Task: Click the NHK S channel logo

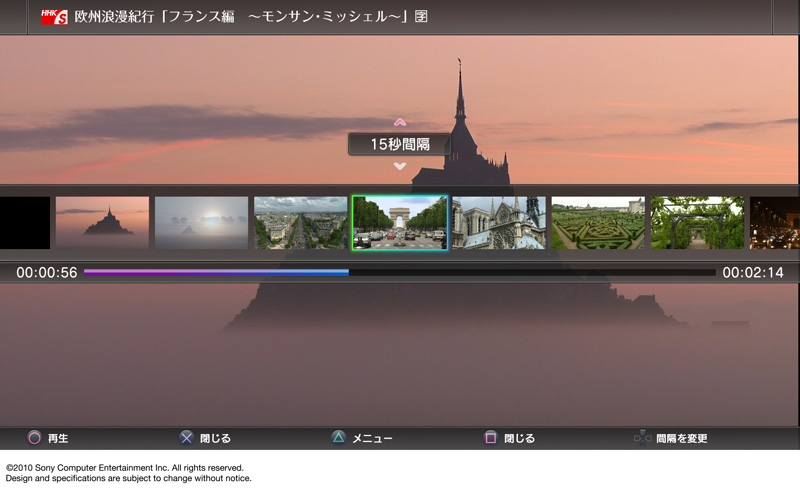Action: click(x=54, y=17)
